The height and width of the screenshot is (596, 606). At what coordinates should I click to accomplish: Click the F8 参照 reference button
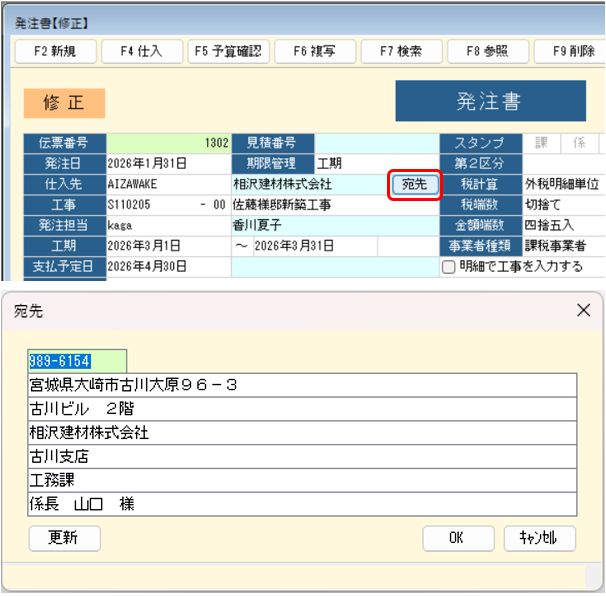click(x=488, y=51)
